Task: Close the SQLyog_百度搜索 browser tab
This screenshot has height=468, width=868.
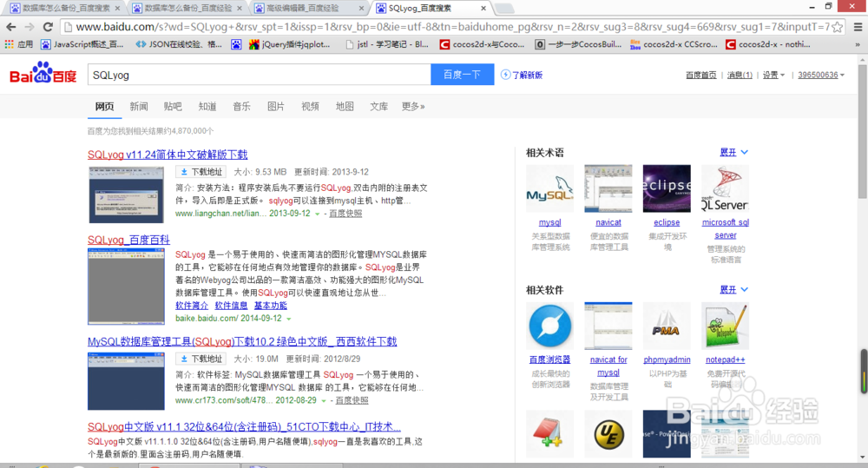Action: pyautogui.click(x=483, y=9)
